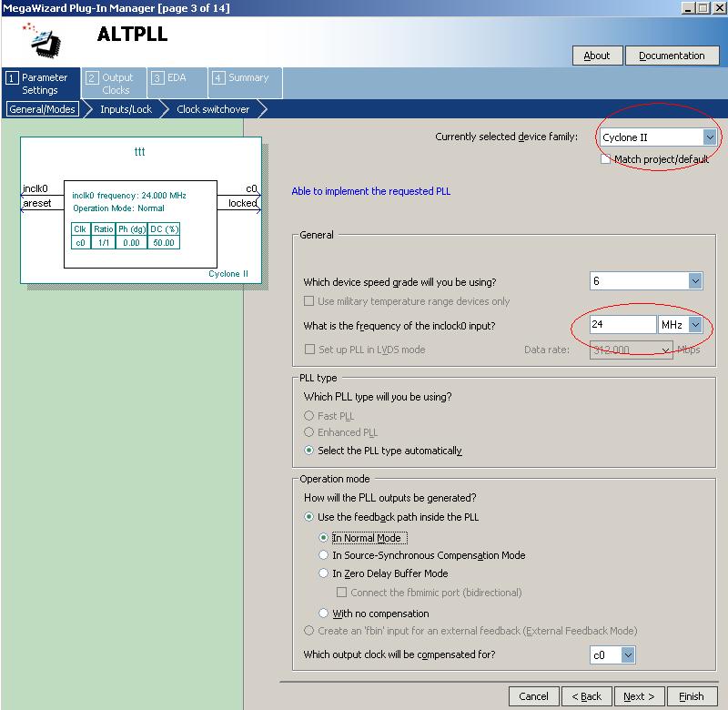Click the Next button

click(640, 696)
